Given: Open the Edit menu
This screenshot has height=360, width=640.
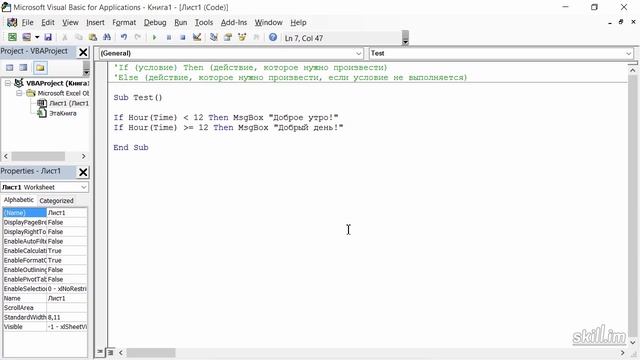Looking at the screenshot, I should click(x=48, y=22).
